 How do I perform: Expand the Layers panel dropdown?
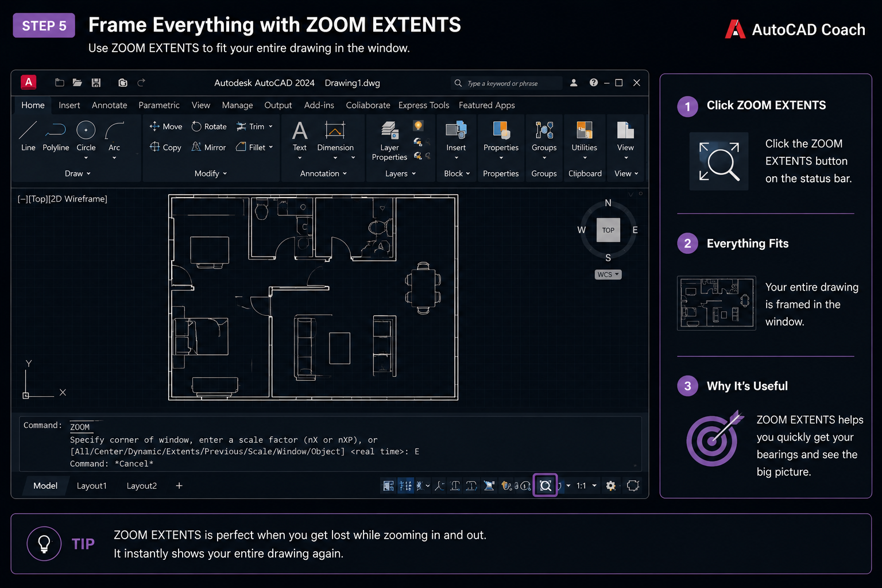point(400,173)
